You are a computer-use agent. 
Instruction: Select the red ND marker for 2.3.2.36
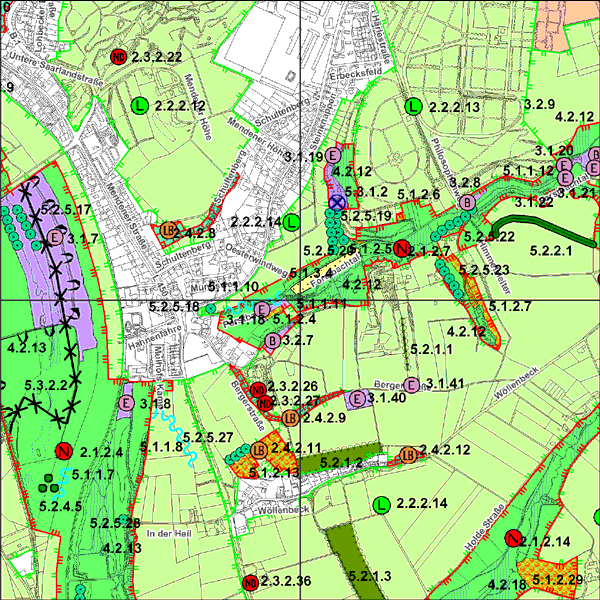[250, 583]
